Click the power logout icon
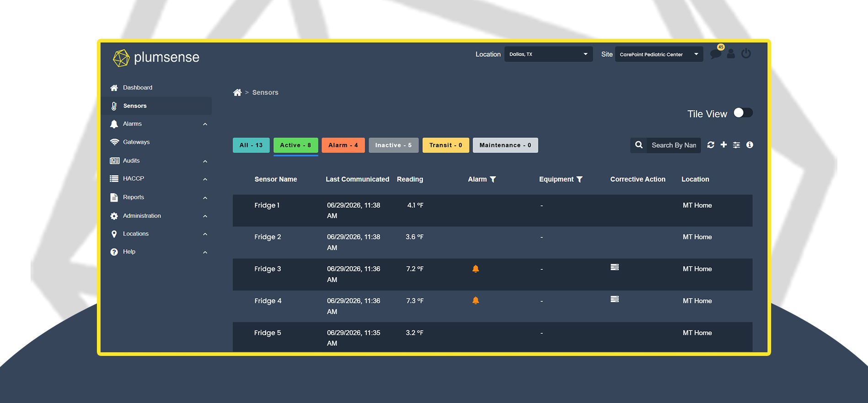Viewport: 868px width, 403px height. (x=746, y=53)
